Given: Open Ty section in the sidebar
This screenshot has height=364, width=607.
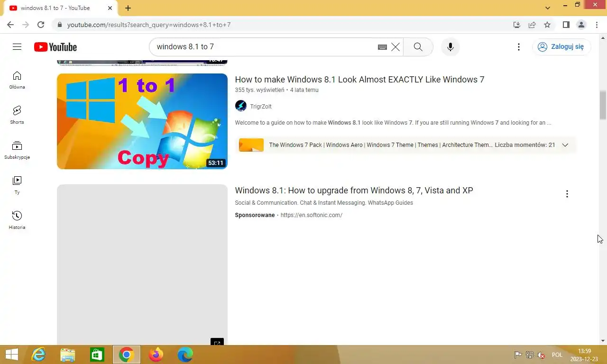Looking at the screenshot, I should [x=17, y=185].
